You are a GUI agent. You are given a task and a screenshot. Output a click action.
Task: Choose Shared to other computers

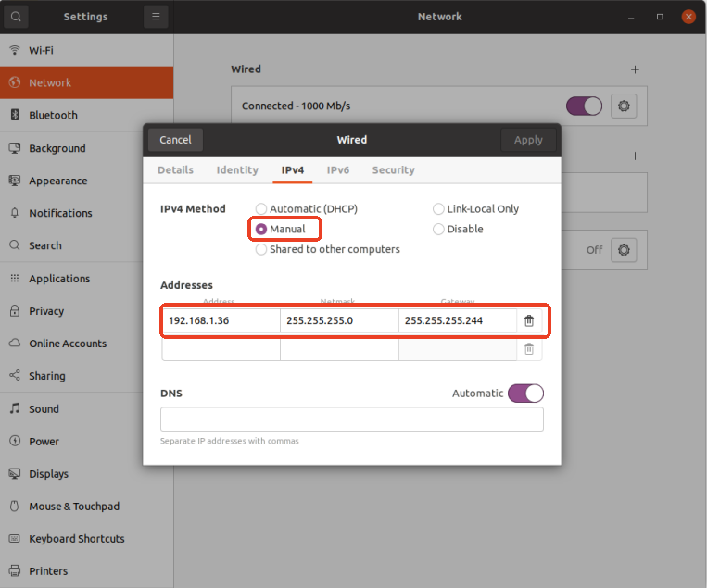261,249
